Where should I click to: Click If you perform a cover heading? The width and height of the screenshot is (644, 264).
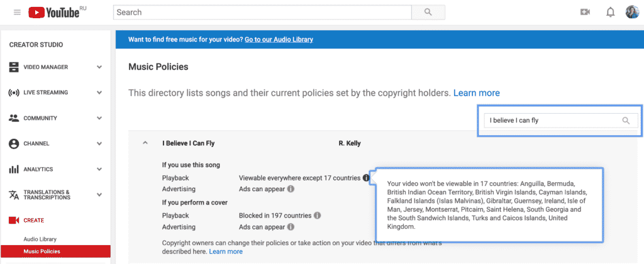coord(195,202)
